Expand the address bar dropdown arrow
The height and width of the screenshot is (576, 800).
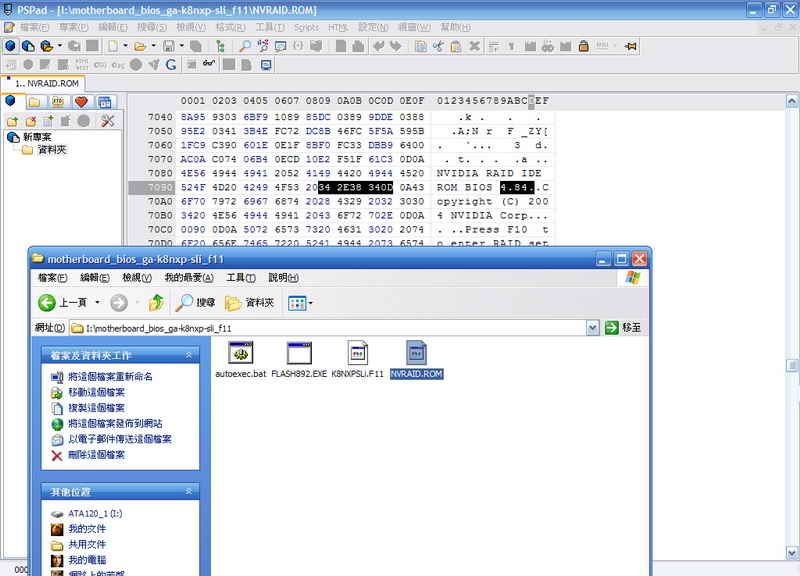[x=592, y=328]
